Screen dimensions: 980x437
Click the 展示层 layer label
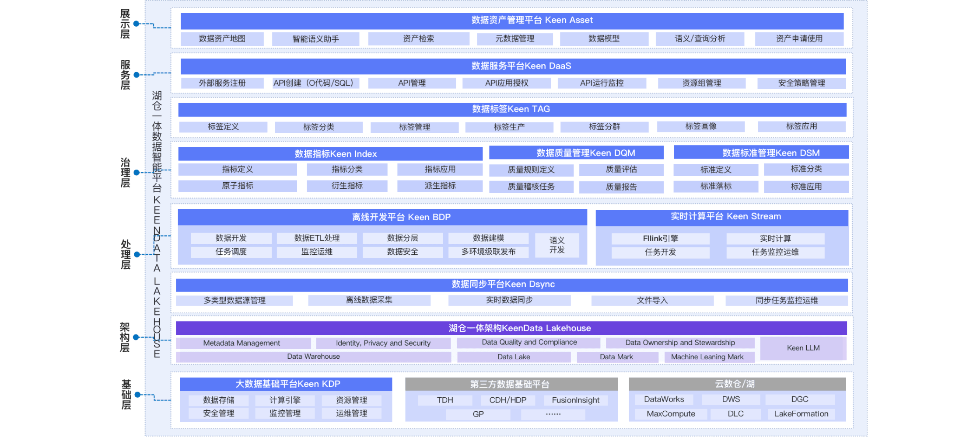point(124,24)
